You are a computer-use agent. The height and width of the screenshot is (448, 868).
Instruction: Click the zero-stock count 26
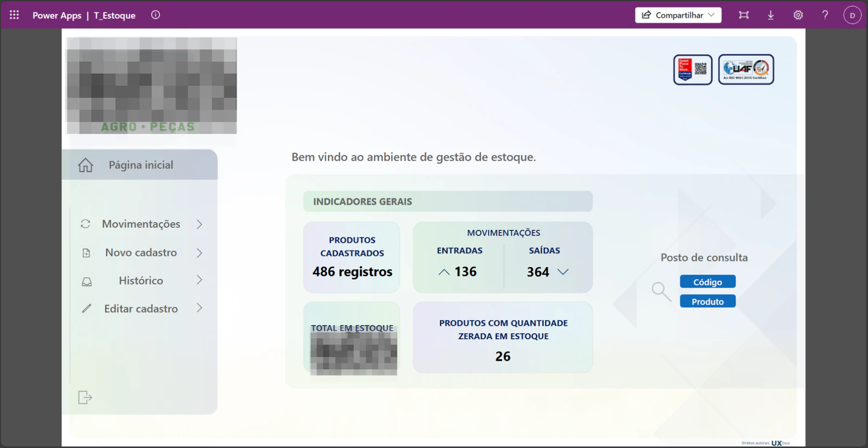pos(503,356)
